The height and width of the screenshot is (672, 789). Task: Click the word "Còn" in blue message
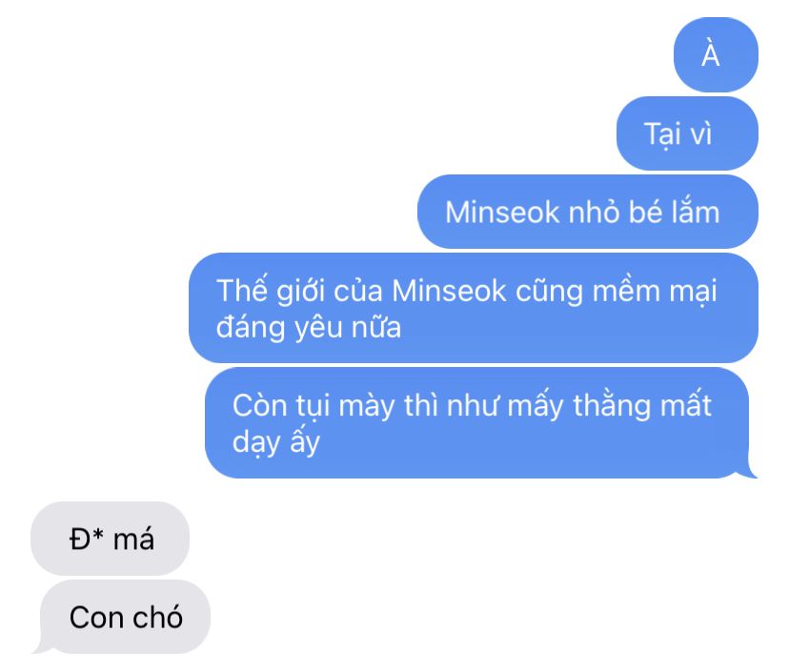259,406
